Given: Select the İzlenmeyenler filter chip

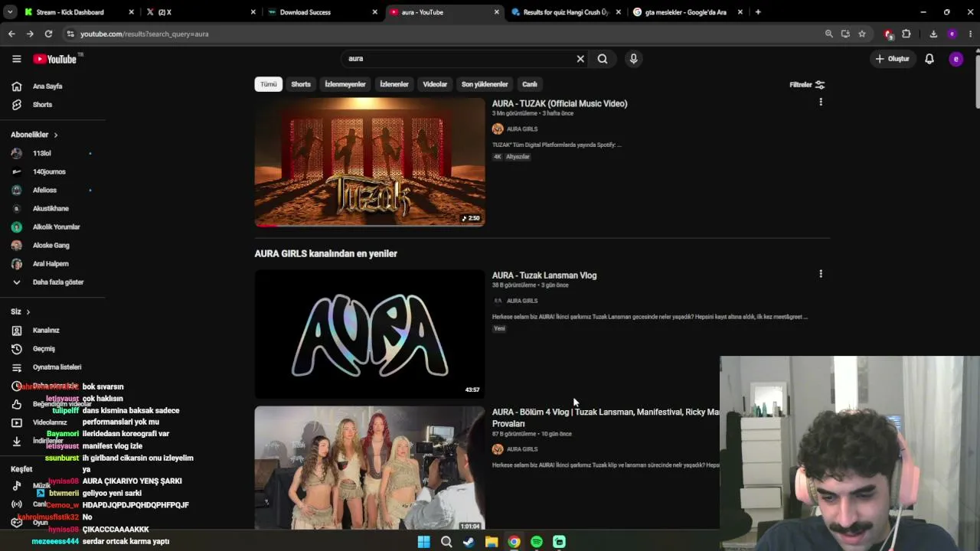Looking at the screenshot, I should click(x=345, y=84).
